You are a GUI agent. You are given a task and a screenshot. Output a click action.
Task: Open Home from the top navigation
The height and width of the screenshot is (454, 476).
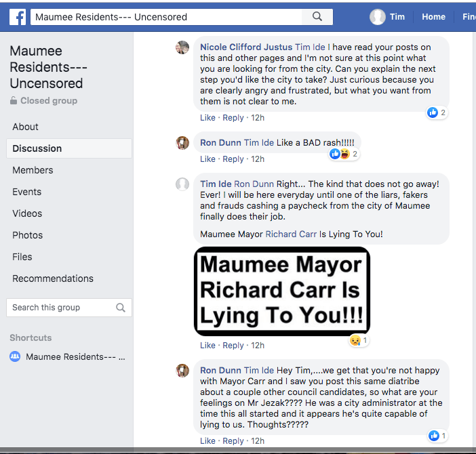pyautogui.click(x=433, y=17)
